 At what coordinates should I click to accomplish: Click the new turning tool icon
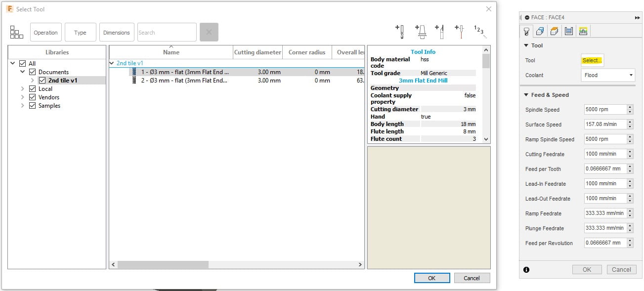coord(440,32)
